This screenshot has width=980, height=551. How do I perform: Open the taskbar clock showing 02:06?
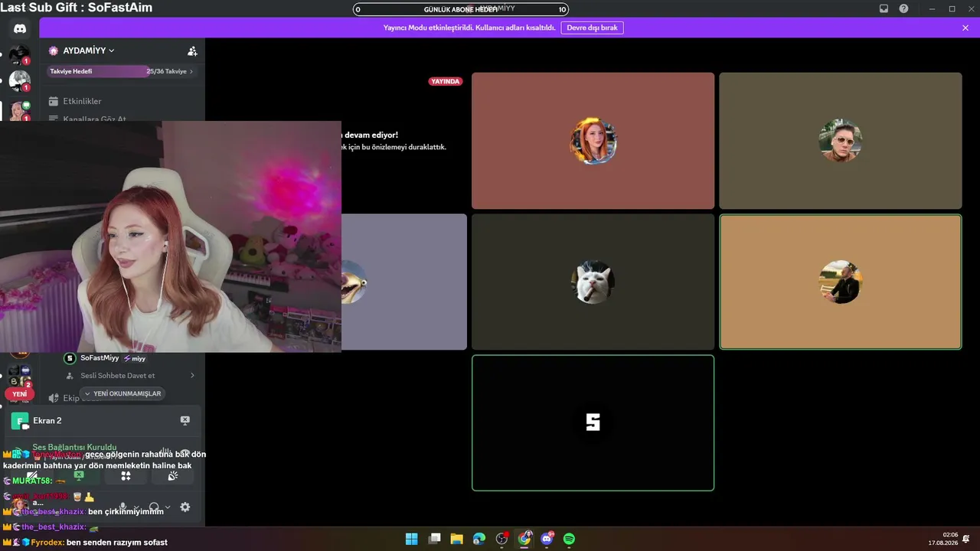pos(942,539)
